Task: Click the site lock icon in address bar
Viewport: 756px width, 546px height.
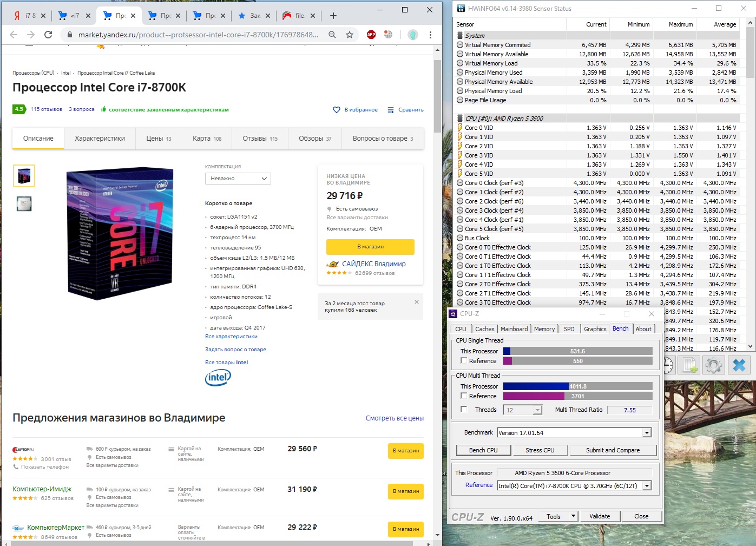Action: (x=69, y=35)
